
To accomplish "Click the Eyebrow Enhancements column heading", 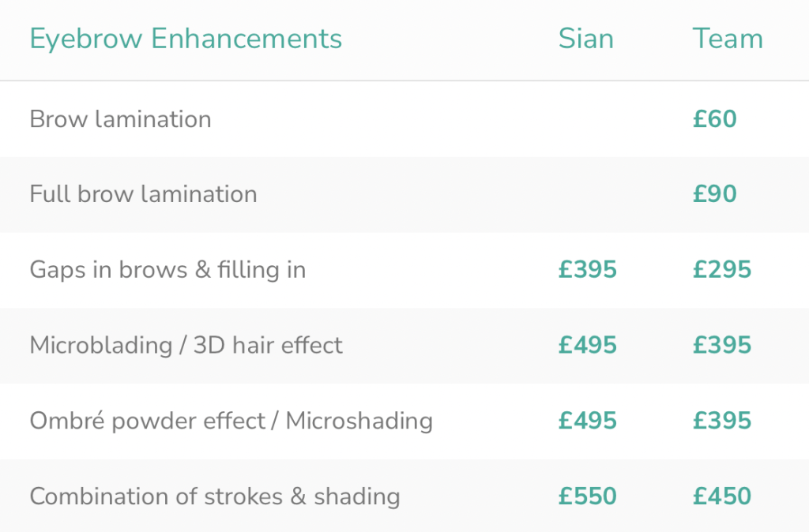I will pyautogui.click(x=186, y=39).
